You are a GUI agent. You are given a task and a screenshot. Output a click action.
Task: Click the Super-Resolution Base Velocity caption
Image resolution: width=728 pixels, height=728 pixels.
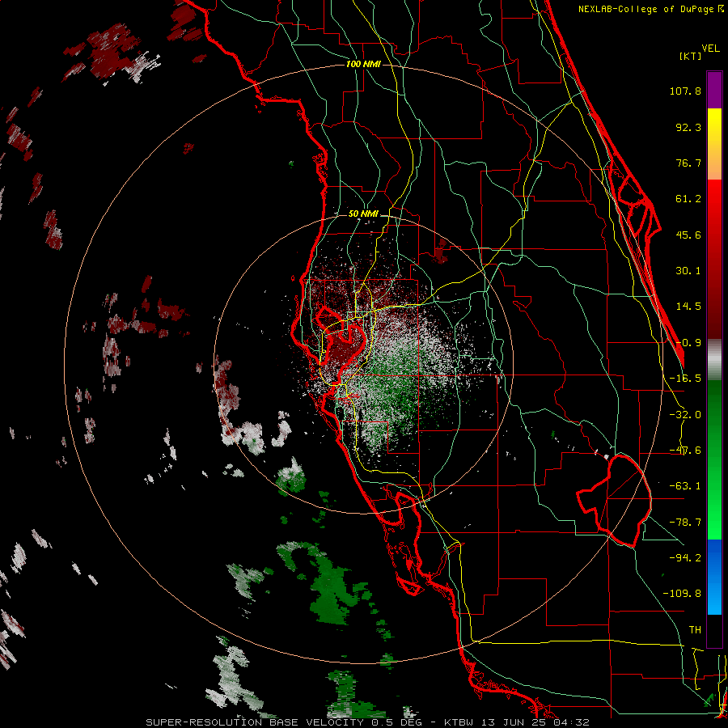(368, 722)
